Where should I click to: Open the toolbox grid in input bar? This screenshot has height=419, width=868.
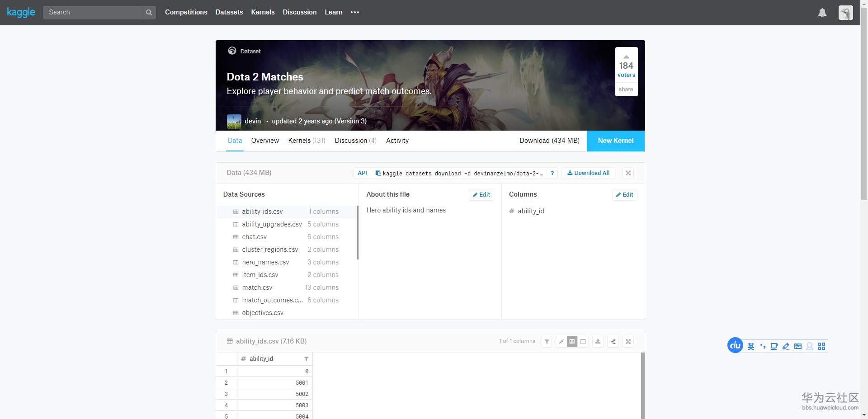point(821,347)
